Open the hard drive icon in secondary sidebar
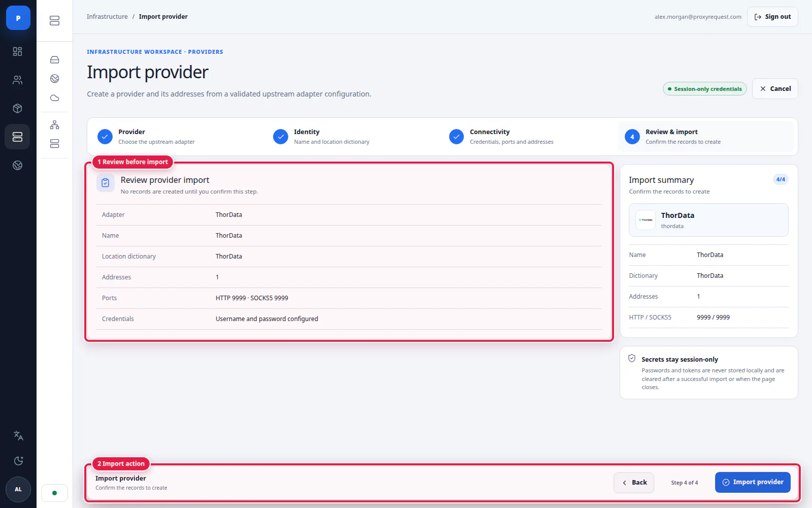This screenshot has width=812, height=508. [x=55, y=60]
